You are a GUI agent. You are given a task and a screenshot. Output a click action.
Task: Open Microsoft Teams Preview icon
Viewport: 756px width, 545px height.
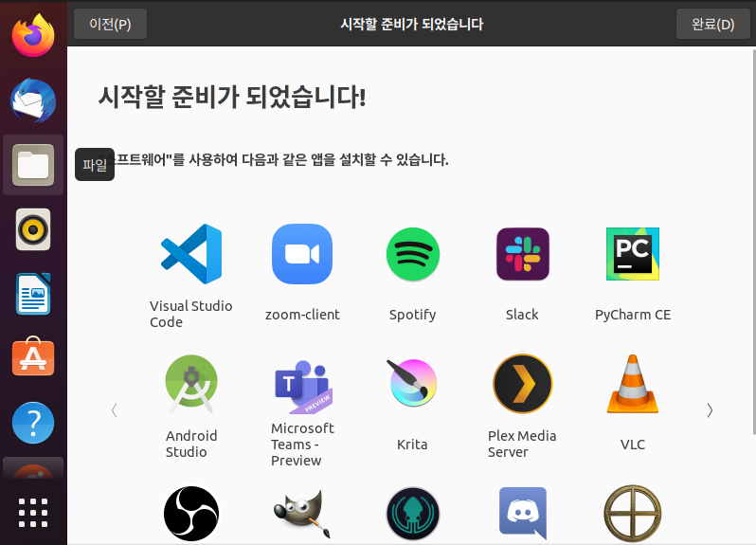tap(303, 387)
